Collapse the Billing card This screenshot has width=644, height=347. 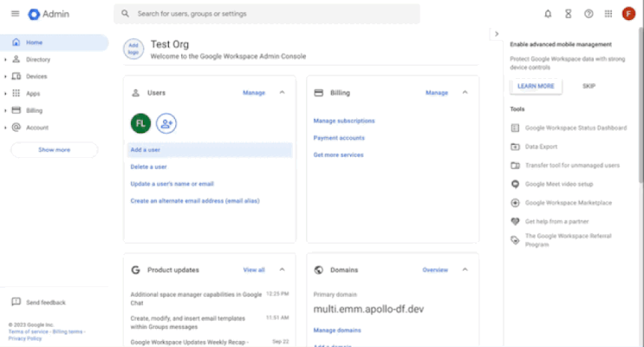(x=465, y=93)
